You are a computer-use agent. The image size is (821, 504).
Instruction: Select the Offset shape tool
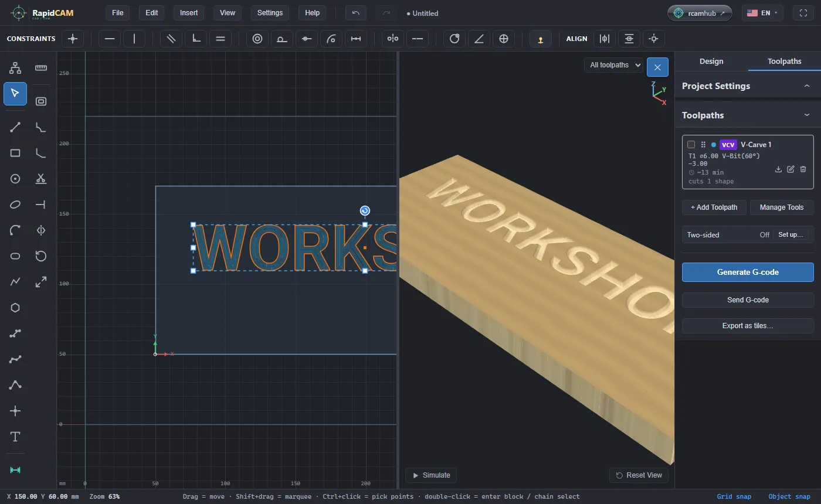click(x=41, y=101)
